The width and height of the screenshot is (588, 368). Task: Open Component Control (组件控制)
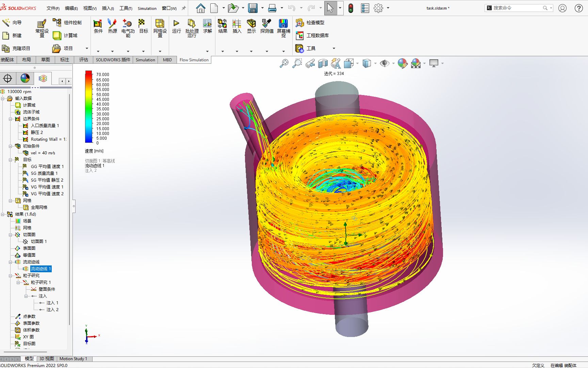tap(67, 22)
